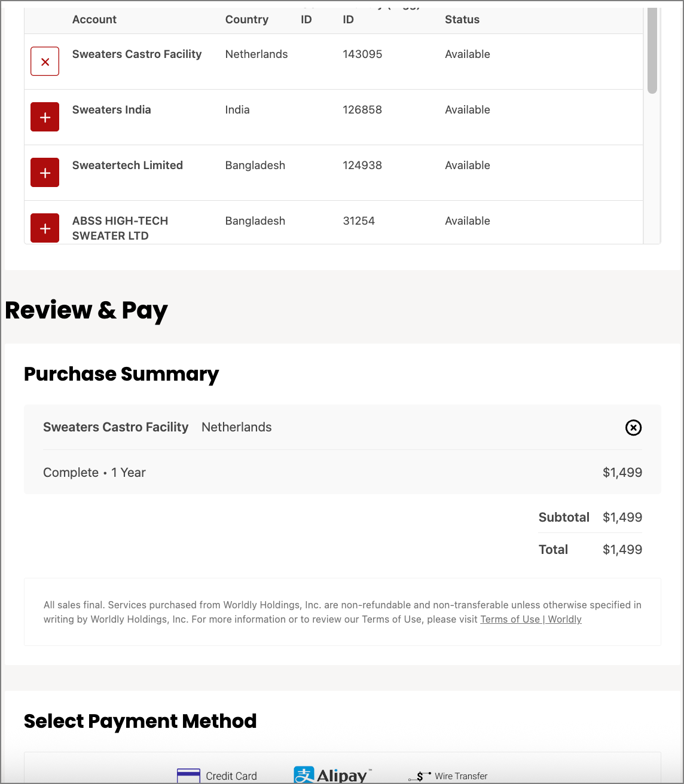Click the Country column header
The height and width of the screenshot is (784, 684).
pos(246,20)
